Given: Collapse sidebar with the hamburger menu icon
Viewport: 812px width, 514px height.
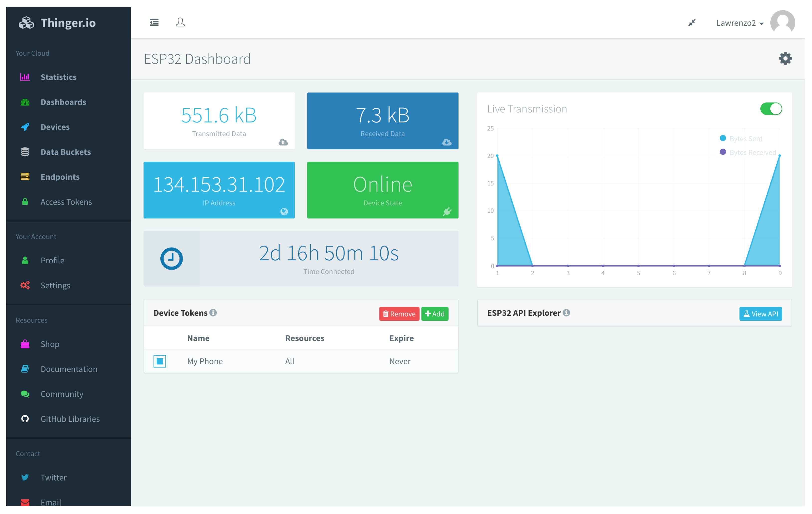Looking at the screenshot, I should [x=154, y=22].
